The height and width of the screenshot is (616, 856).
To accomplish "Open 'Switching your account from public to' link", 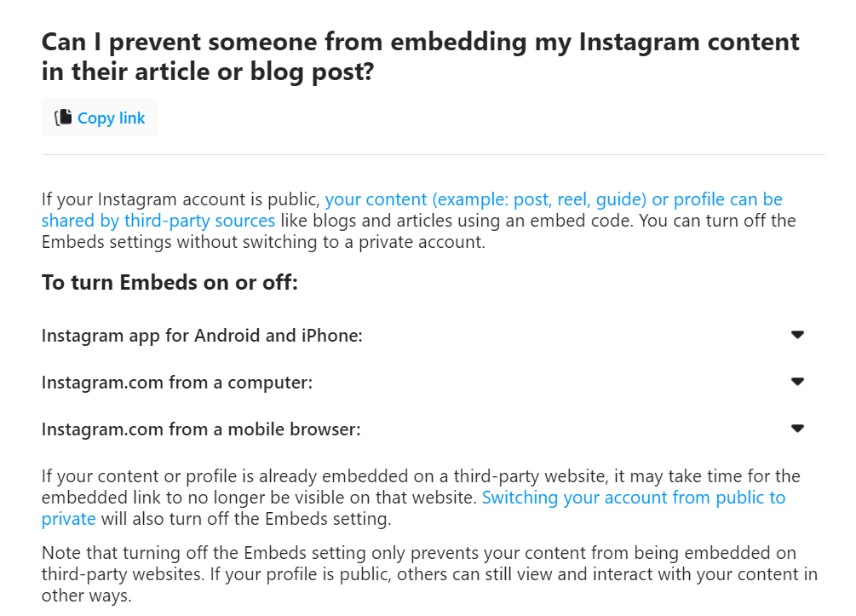I will (634, 498).
